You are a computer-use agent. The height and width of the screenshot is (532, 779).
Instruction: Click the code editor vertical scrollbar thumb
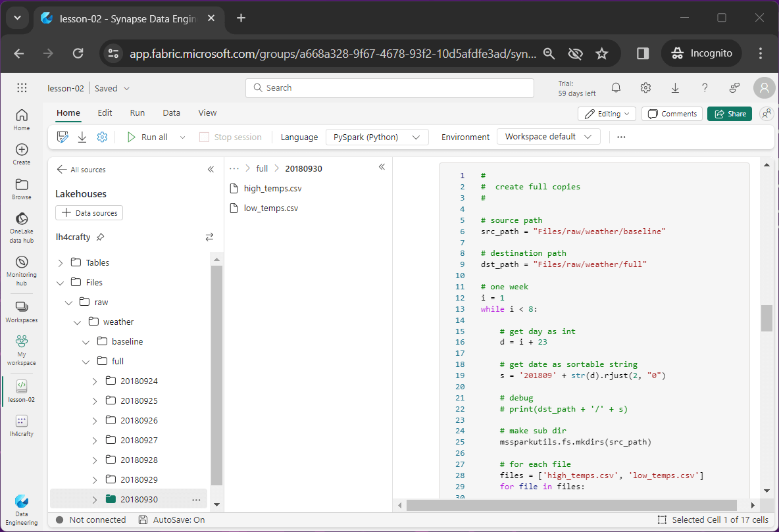pos(766,318)
